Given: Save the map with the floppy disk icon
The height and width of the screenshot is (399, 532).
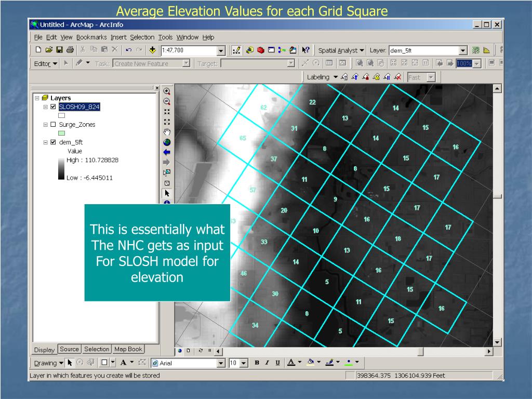Looking at the screenshot, I should point(59,50).
